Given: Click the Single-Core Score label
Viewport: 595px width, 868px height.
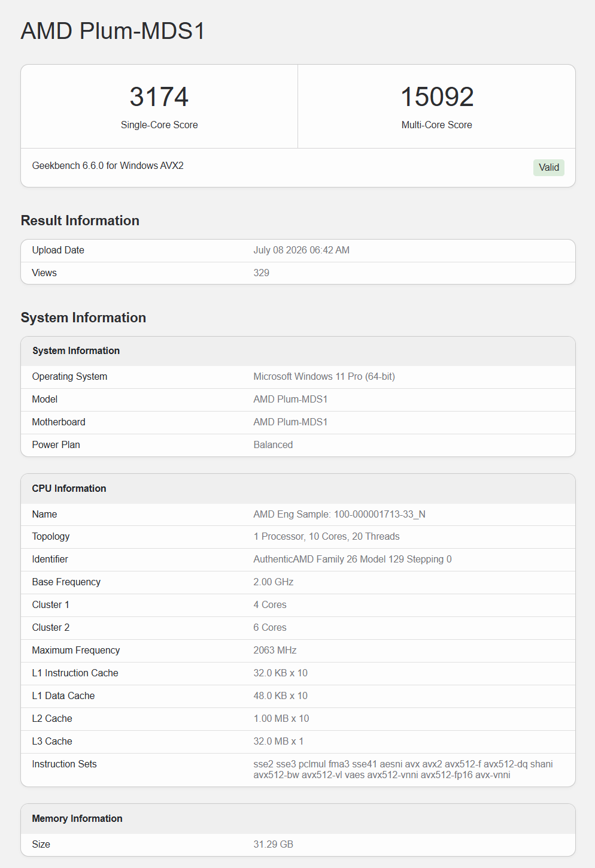Looking at the screenshot, I should (x=159, y=125).
